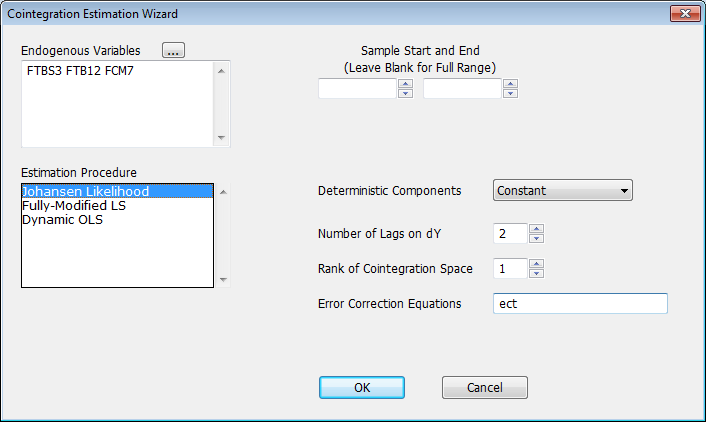This screenshot has width=706, height=422.
Task: Click the Error Correction Equations field
Action: click(x=580, y=304)
